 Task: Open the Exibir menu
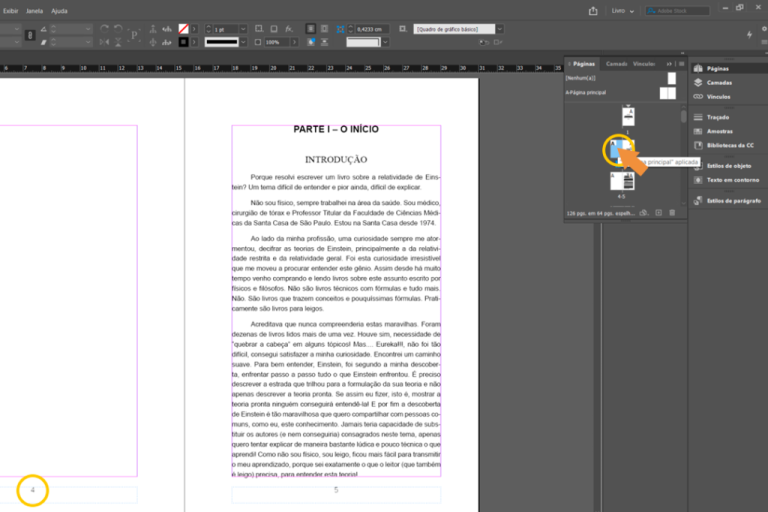(10, 11)
